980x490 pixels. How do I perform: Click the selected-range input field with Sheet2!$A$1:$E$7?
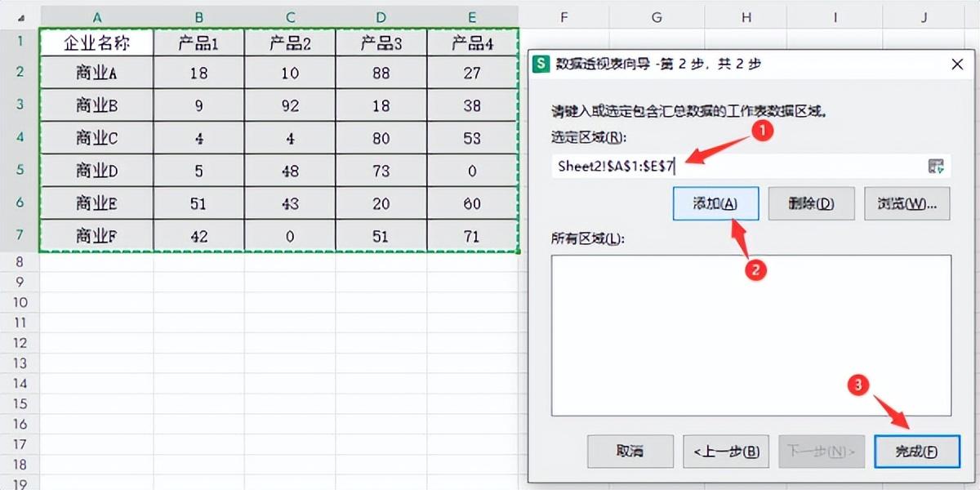point(751,166)
